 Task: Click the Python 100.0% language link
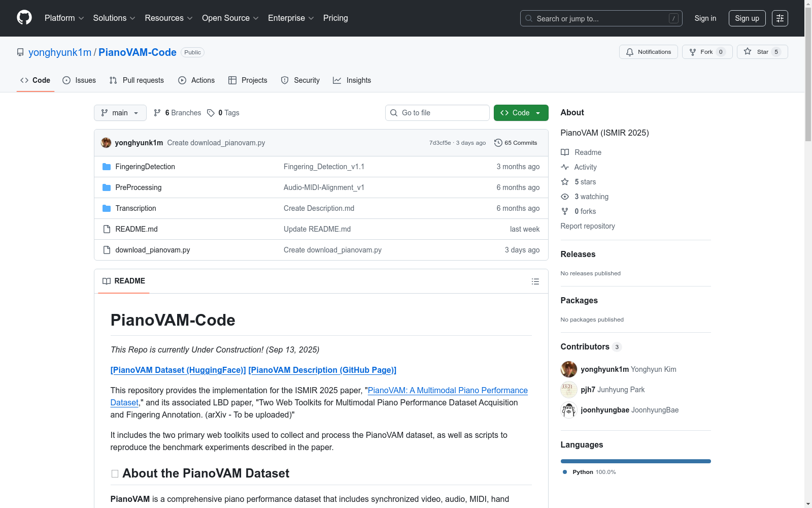(x=589, y=472)
